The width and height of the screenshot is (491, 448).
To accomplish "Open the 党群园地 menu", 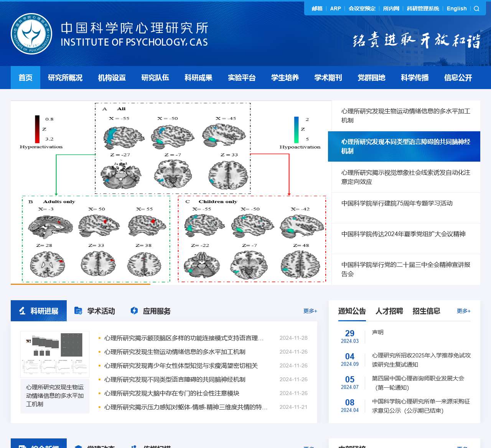I will [x=372, y=78].
